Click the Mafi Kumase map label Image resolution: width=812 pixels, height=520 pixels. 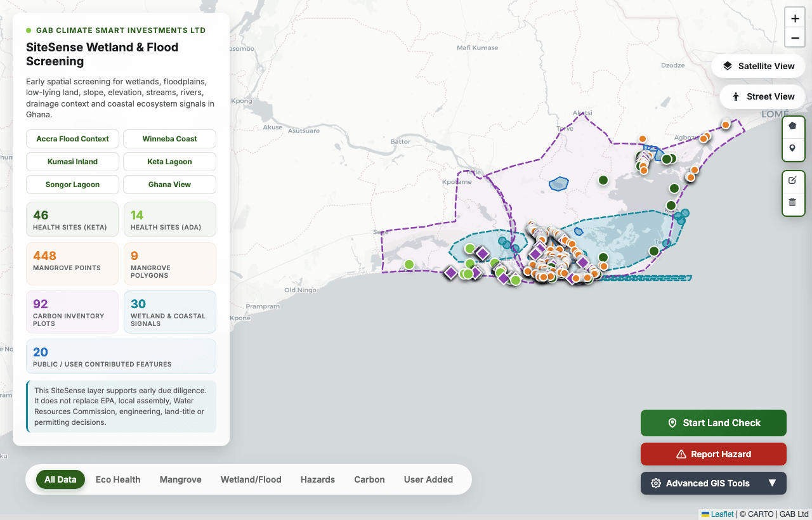pyautogui.click(x=477, y=48)
